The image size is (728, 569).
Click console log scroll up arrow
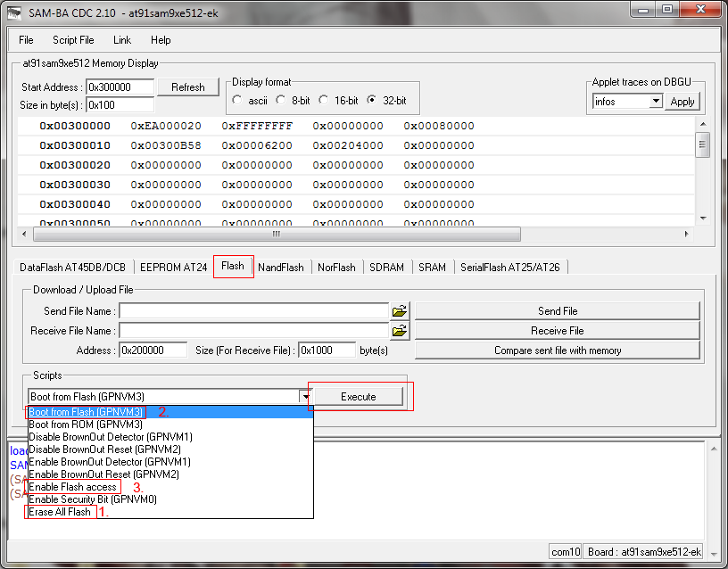714,449
